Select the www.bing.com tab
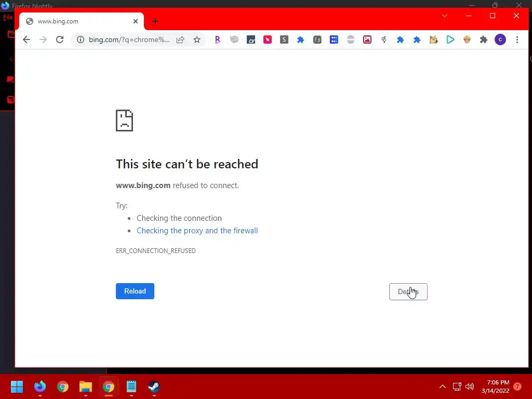The width and height of the screenshot is (532, 399). point(82,21)
